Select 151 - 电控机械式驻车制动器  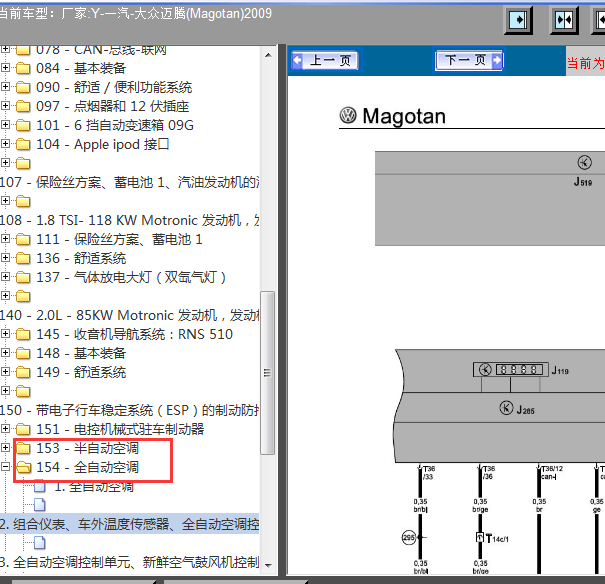120,429
